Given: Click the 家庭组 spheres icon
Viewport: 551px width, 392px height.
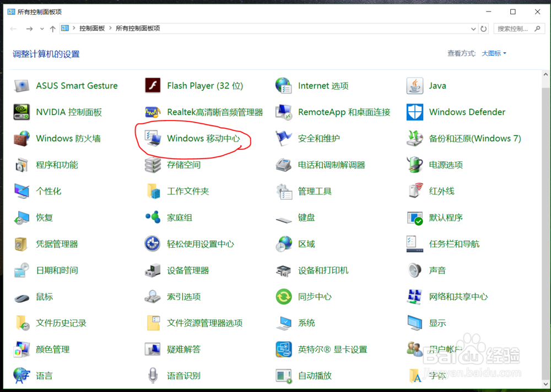Looking at the screenshot, I should tap(153, 217).
